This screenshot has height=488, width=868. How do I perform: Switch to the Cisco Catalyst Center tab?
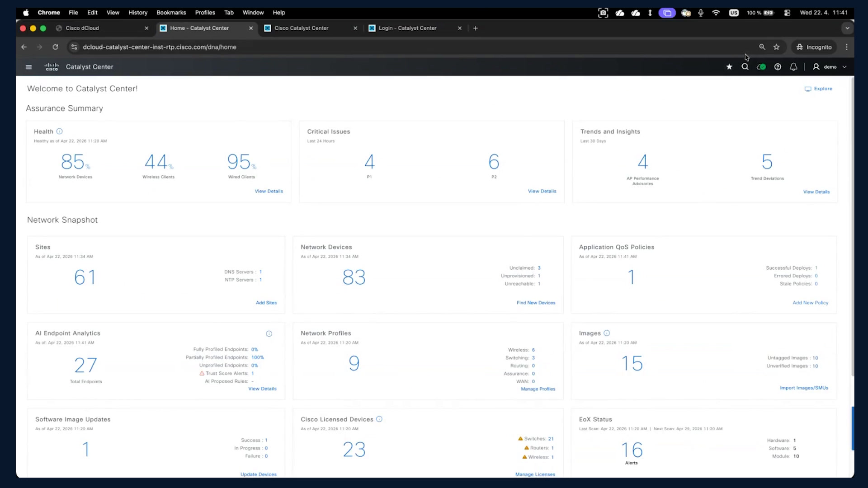click(x=311, y=28)
